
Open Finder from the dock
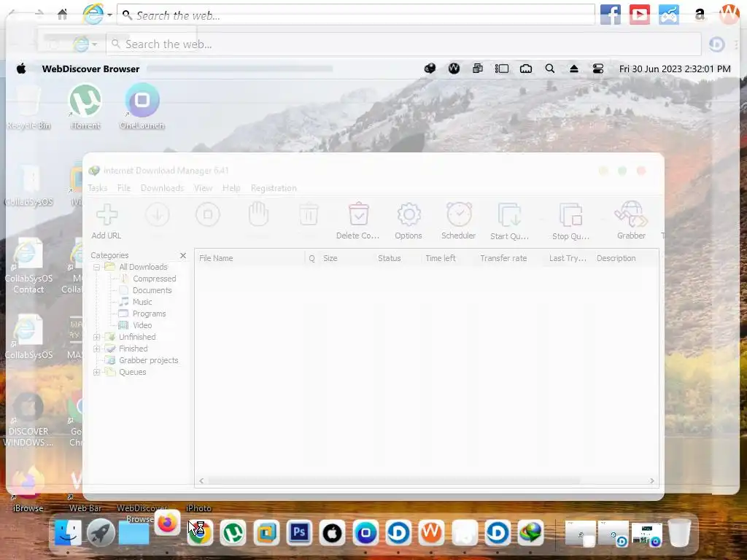click(x=68, y=533)
